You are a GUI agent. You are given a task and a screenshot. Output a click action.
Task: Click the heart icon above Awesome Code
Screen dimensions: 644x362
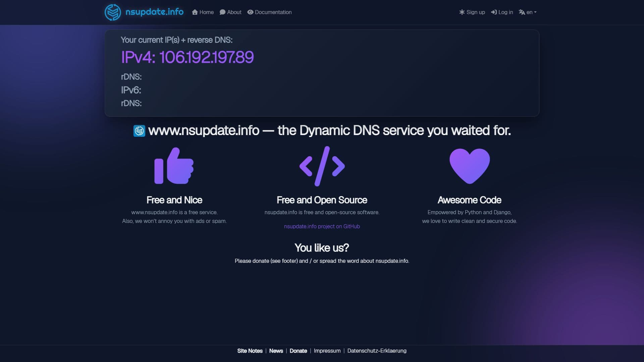point(470,166)
